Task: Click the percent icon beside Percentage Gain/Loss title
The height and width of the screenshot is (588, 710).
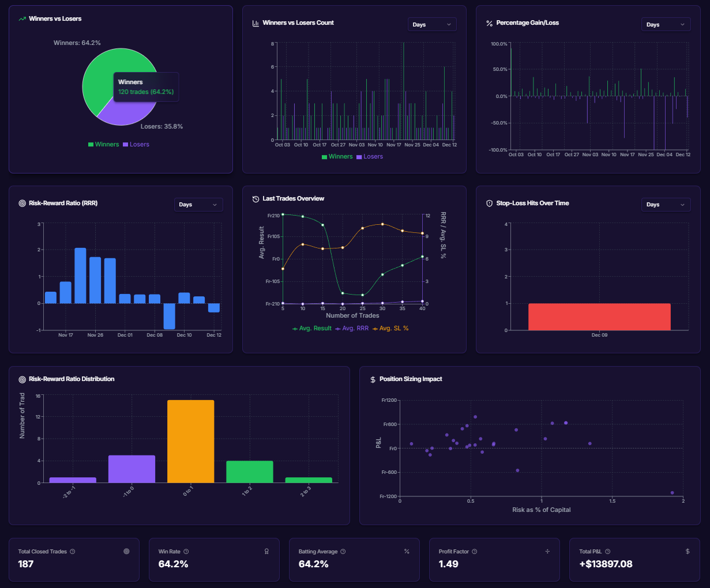Action: (x=489, y=23)
